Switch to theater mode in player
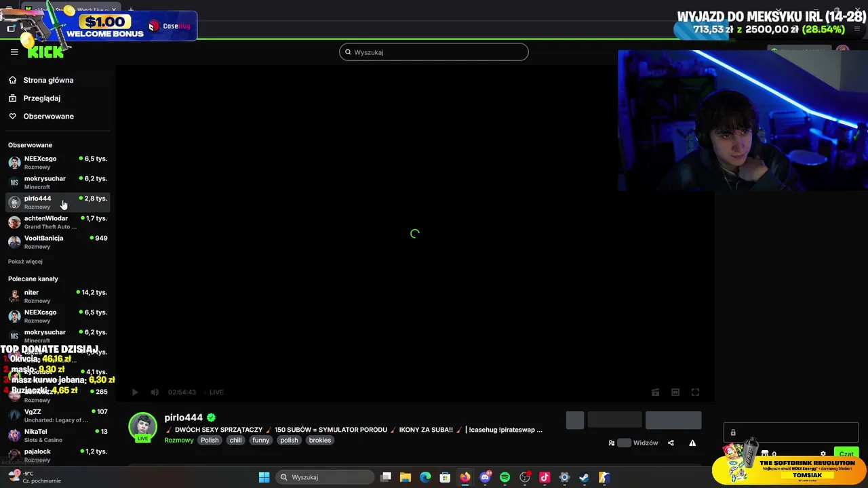Screen dimensions: 868x488 675,392
